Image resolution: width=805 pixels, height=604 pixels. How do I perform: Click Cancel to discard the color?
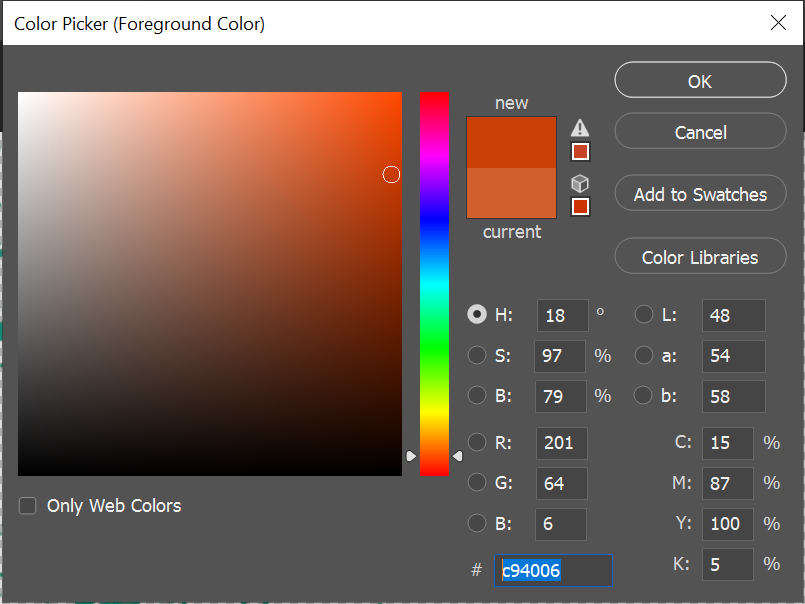700,130
